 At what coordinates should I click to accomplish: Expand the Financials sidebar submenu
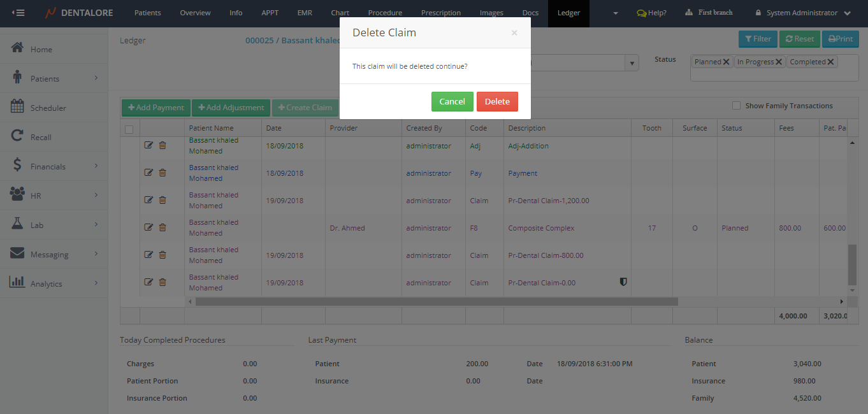(96, 166)
